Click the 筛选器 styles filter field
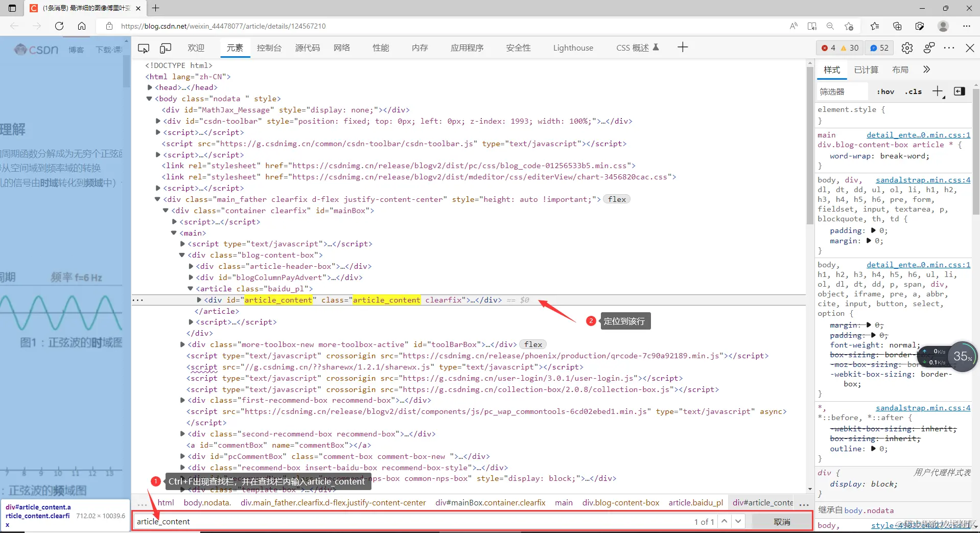Viewport: 980px width, 533px height. point(842,92)
